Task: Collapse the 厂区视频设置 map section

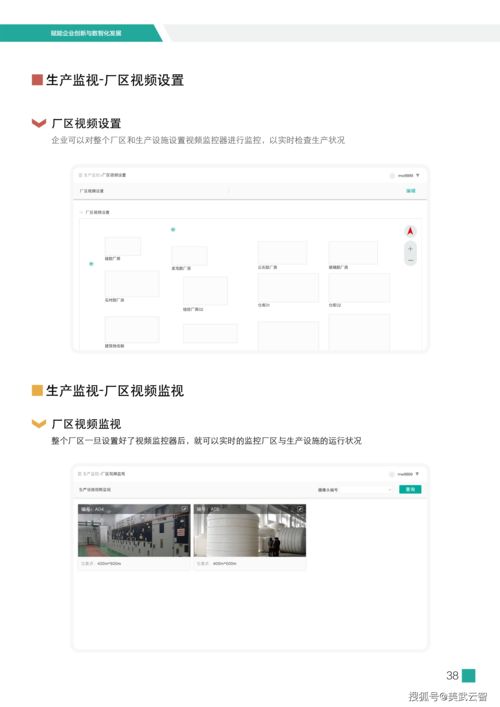Action: click(82, 212)
